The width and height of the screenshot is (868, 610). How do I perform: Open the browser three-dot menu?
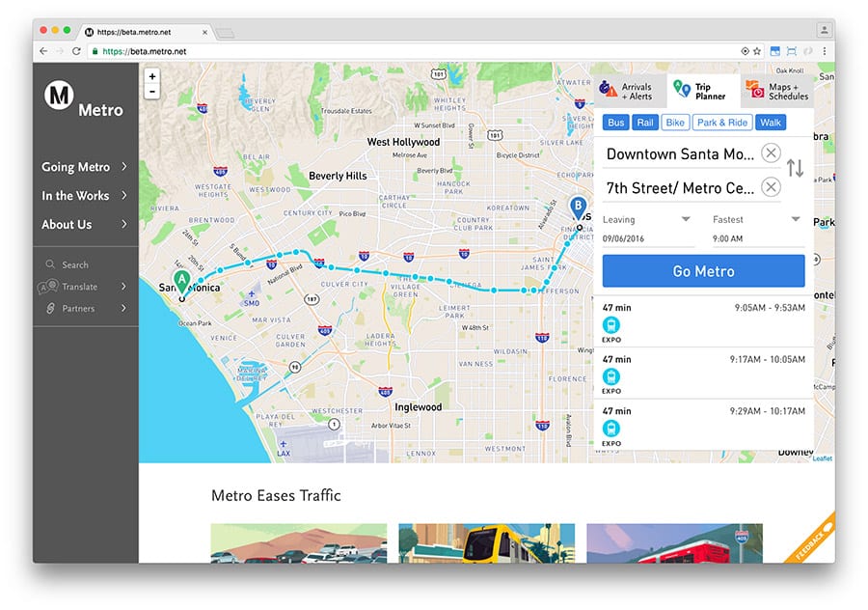pos(825,51)
